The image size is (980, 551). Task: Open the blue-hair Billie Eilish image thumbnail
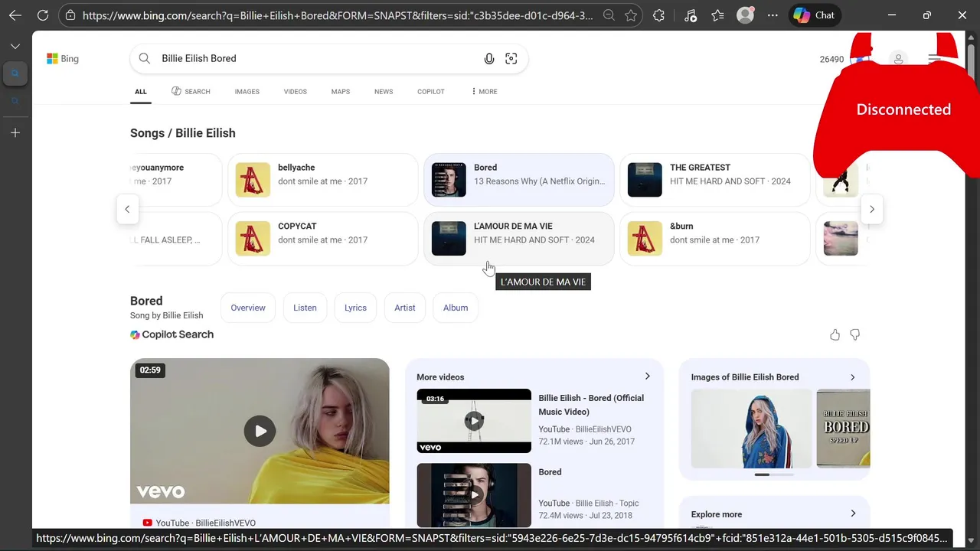click(x=751, y=429)
